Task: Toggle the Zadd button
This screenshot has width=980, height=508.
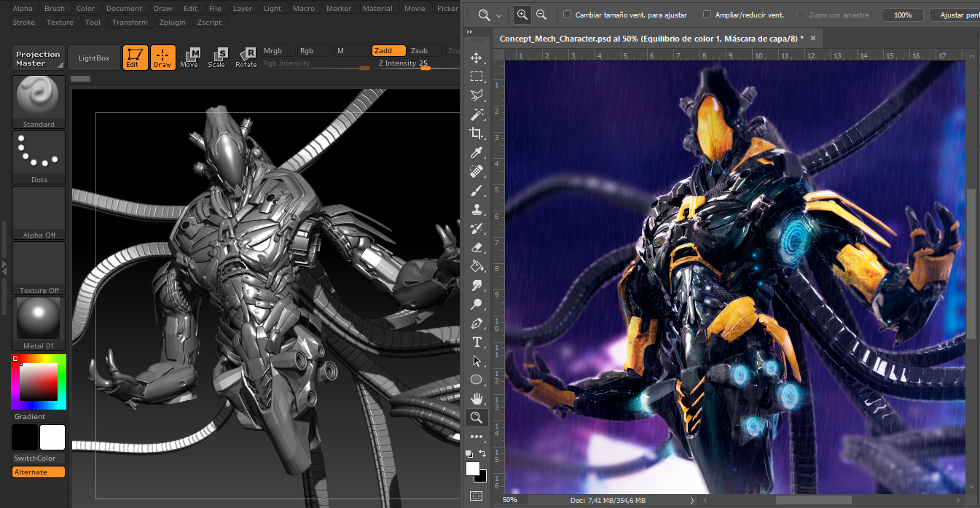Action: tap(389, 50)
